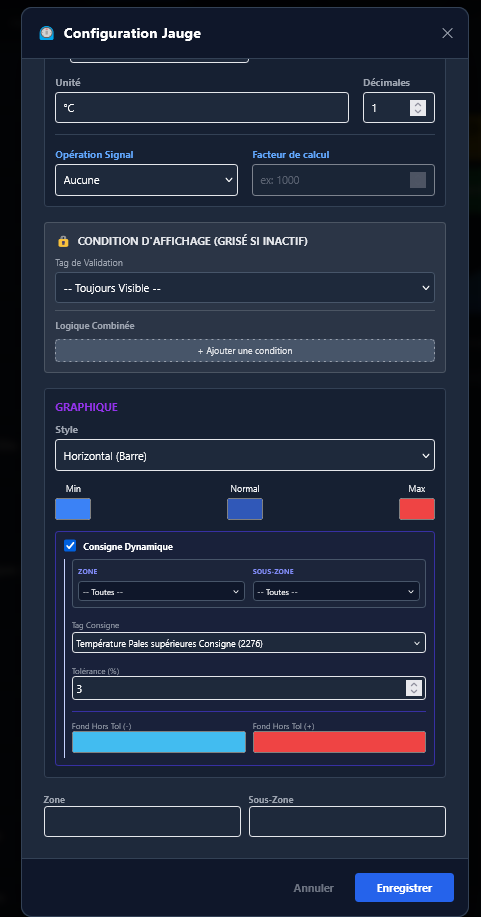Click the grey square in Facteur de calcul
Viewport: 481px width, 917px height.
418,180
